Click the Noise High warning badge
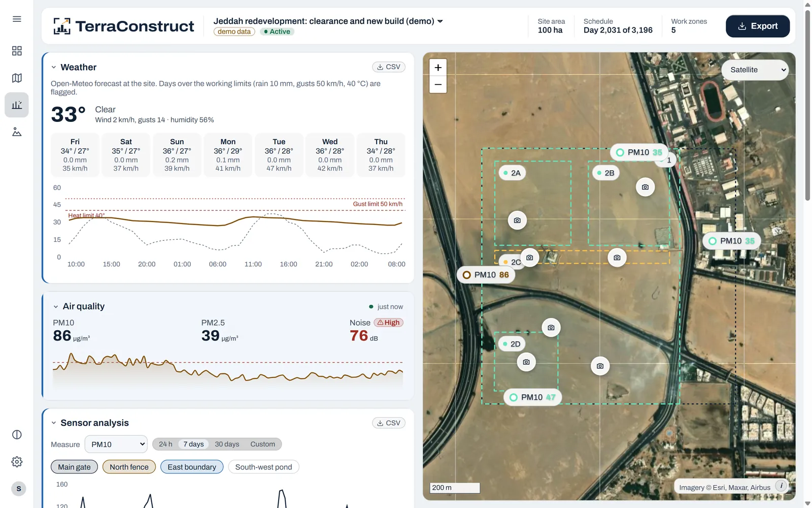Image resolution: width=812 pixels, height=508 pixels. [x=388, y=323]
